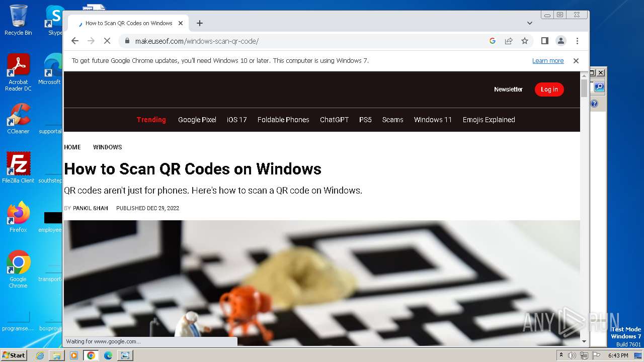Open Chrome profile avatar
Screen dimensions: 644x362
tap(561, 41)
